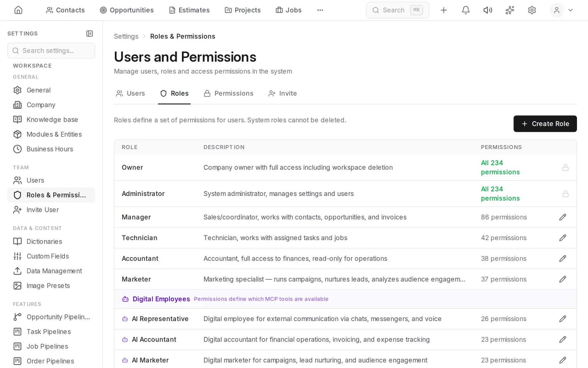Open the notifications bell

click(466, 10)
